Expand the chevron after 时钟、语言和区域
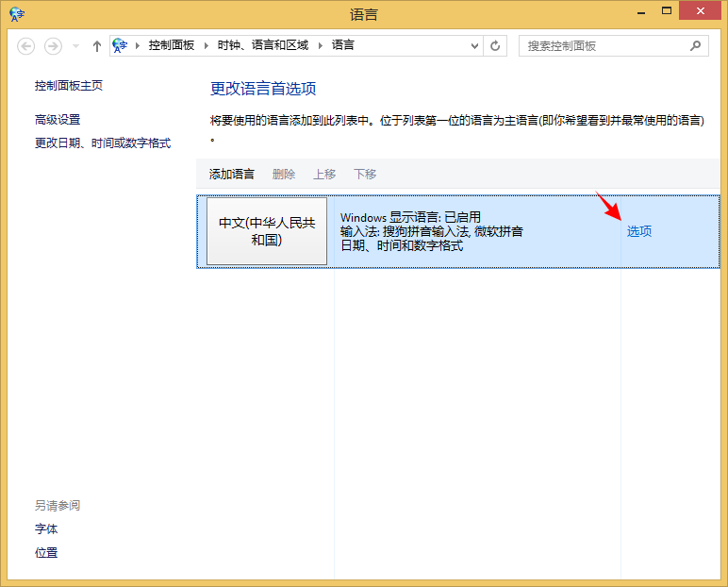This screenshot has height=587, width=728. pos(321,45)
